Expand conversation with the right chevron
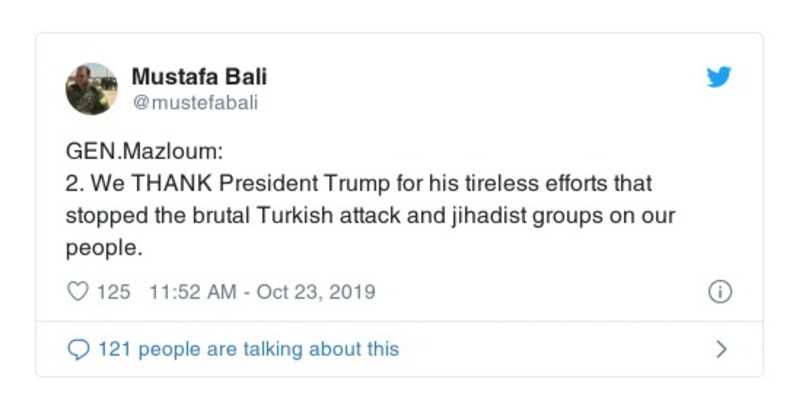799x414 pixels. pyautogui.click(x=721, y=349)
